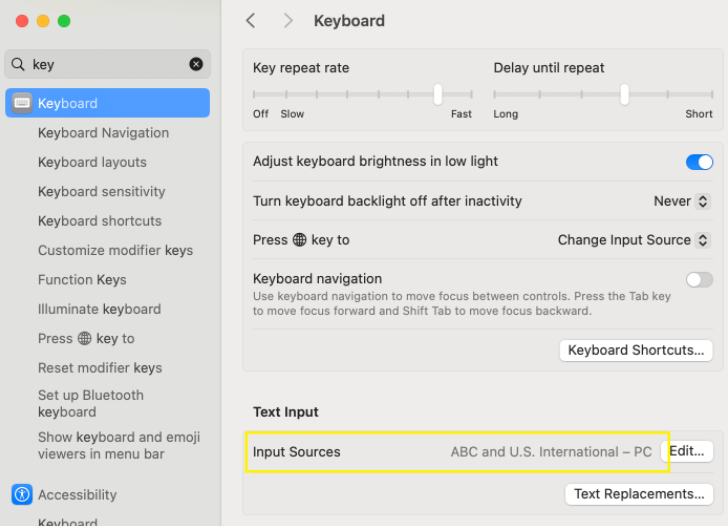The image size is (728, 526).
Task: Select Keyboard layouts search result
Action: click(x=92, y=162)
